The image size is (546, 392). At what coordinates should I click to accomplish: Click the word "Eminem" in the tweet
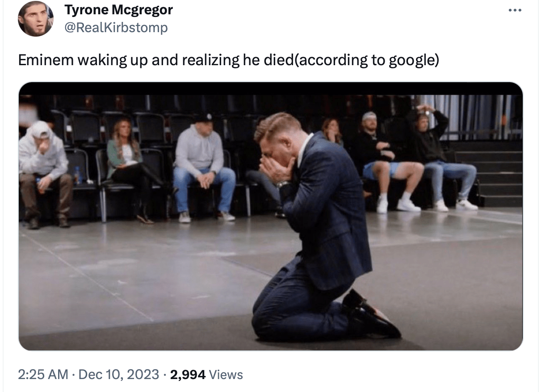45,60
